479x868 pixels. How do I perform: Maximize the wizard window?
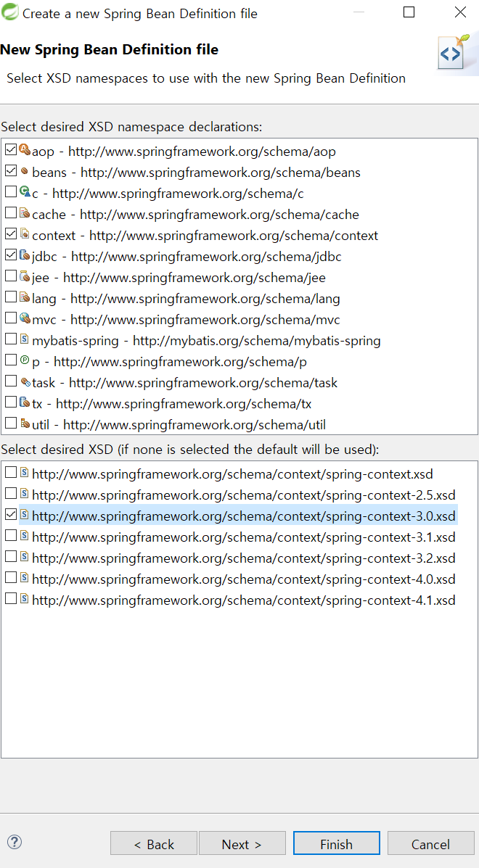(x=409, y=12)
